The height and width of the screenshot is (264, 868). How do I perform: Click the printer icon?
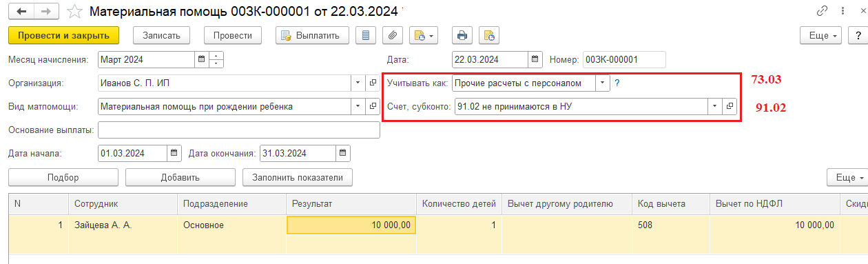tap(462, 35)
